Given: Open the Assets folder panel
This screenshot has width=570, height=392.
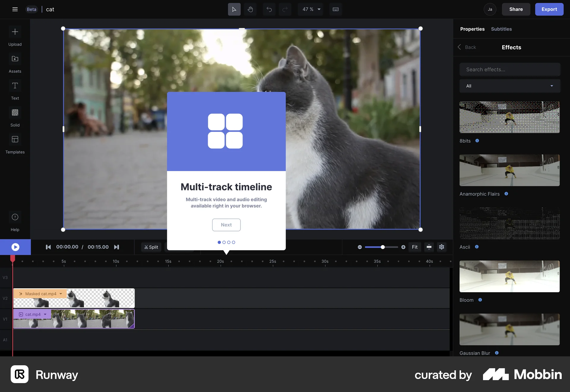Looking at the screenshot, I should 15,63.
